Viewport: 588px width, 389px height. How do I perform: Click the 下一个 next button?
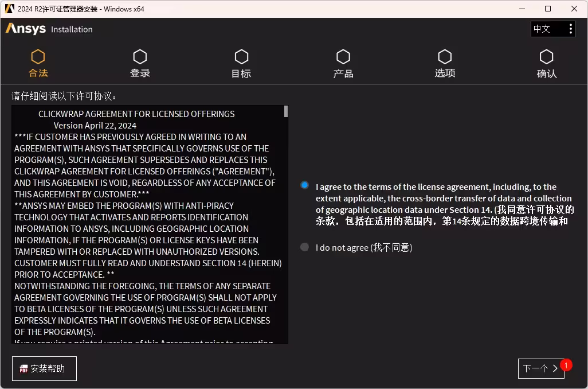pos(541,368)
